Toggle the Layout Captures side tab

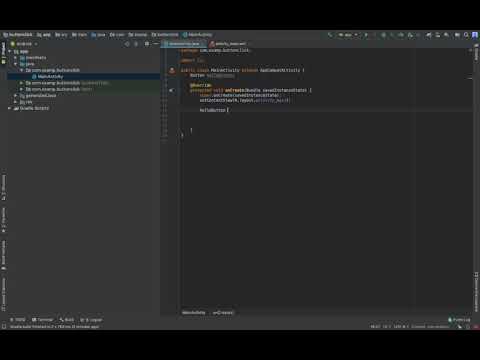[3, 294]
